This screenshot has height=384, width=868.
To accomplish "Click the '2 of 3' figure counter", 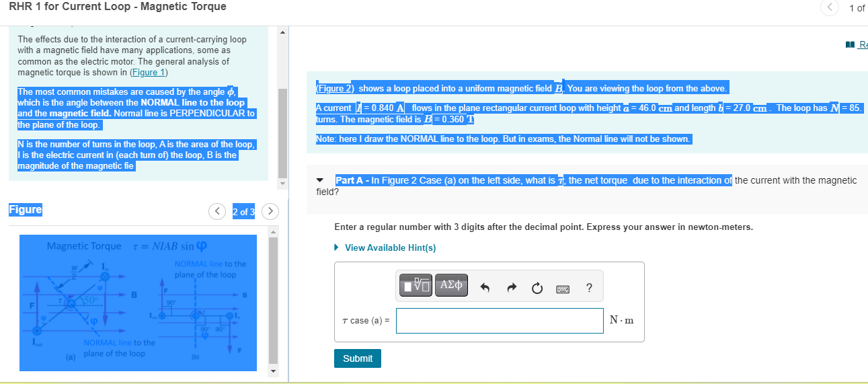I will (x=243, y=212).
